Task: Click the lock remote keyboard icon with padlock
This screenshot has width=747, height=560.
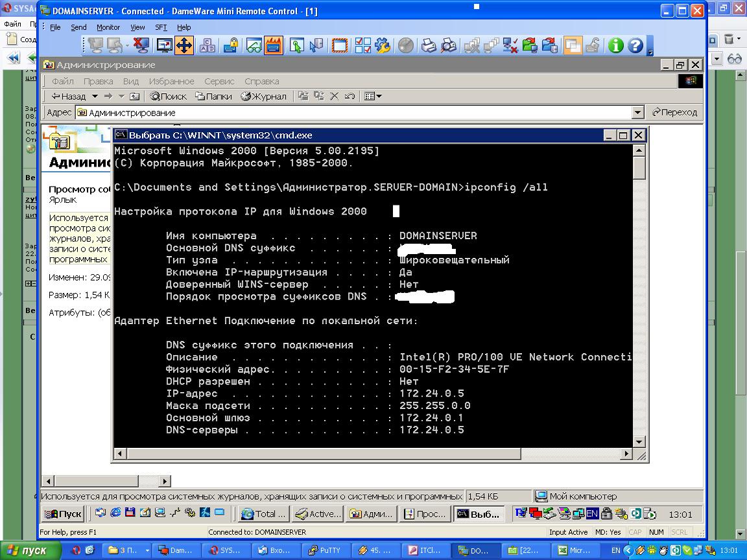Action: tap(231, 46)
